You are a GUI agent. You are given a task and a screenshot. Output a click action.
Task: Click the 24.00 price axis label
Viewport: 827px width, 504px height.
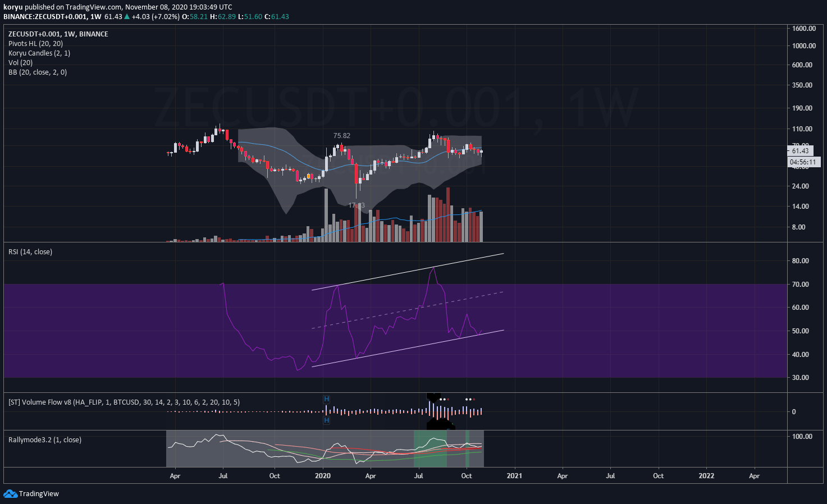[x=801, y=186]
